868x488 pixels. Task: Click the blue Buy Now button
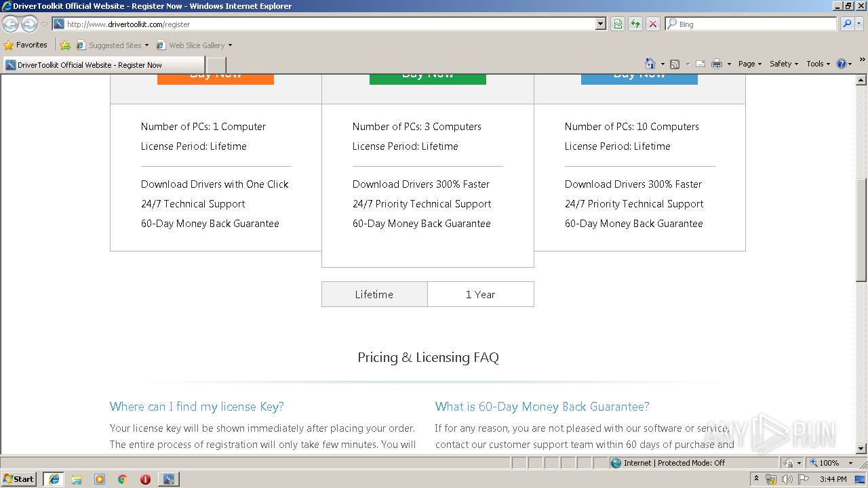[x=639, y=78]
